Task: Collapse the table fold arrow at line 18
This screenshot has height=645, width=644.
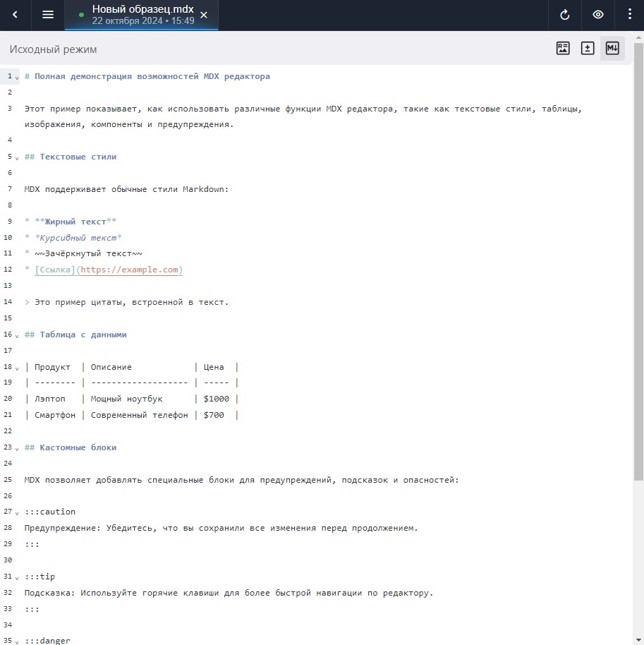Action: pos(17,368)
